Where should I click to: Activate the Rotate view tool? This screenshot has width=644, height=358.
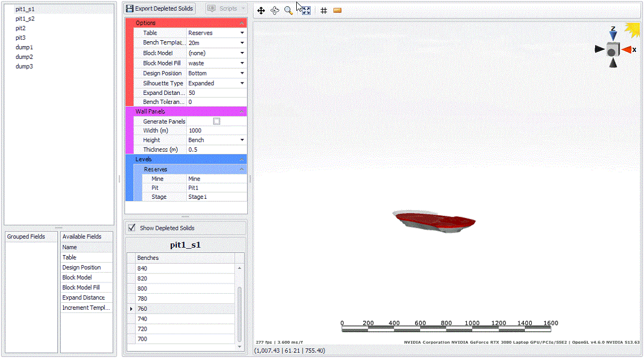pos(275,11)
